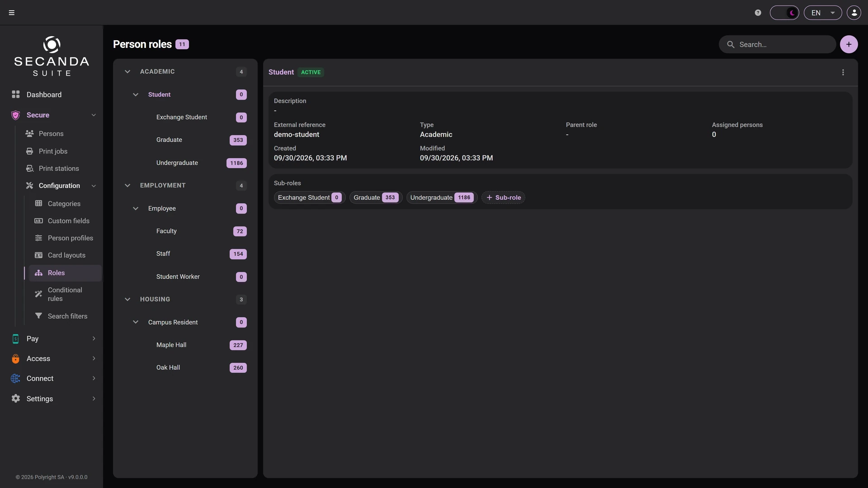Screen dimensions: 868x488
Task: Open the EN language dropdown
Action: tap(823, 13)
